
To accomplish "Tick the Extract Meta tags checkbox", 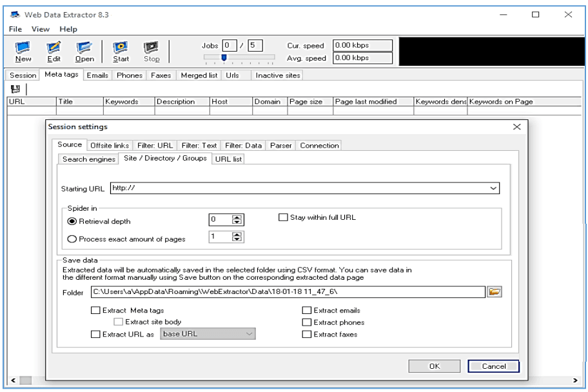I will point(95,311).
